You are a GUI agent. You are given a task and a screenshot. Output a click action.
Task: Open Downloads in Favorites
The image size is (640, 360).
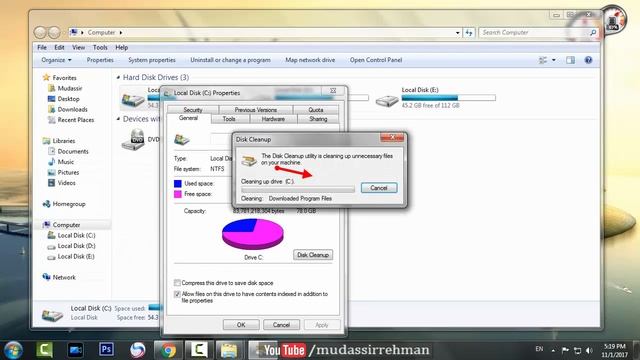72,109
